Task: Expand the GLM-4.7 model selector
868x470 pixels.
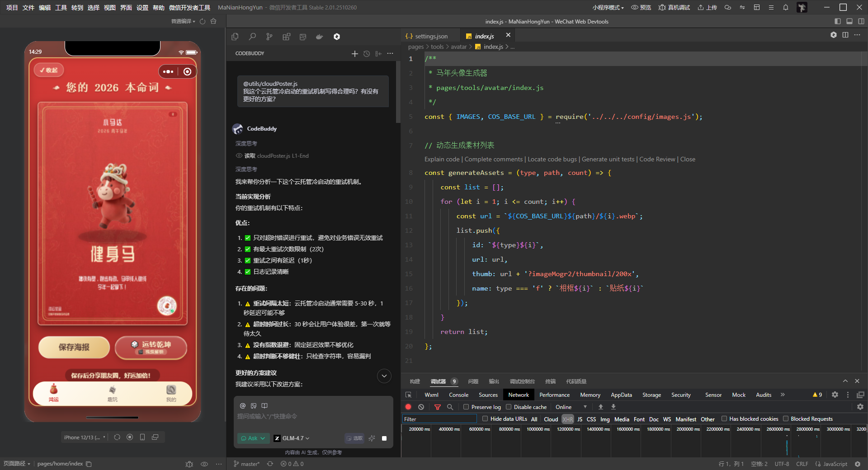Action: pyautogui.click(x=292, y=438)
